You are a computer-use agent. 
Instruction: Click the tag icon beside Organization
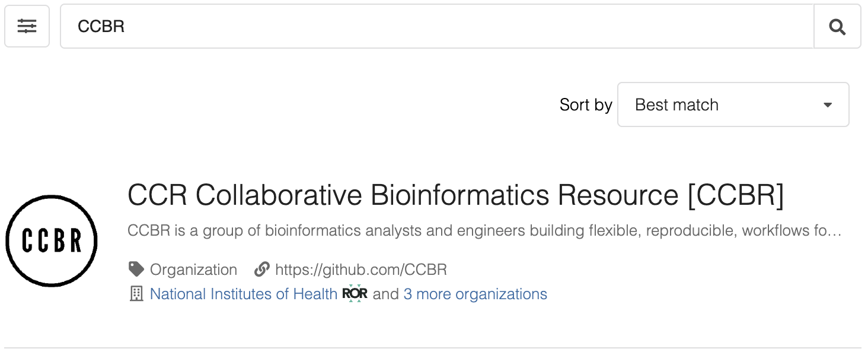(136, 270)
